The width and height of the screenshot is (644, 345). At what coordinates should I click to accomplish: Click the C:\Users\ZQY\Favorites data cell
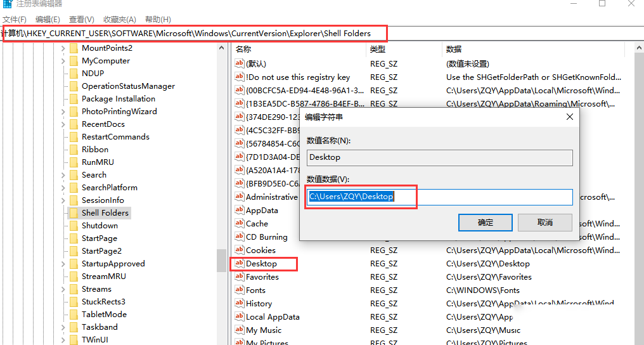click(x=489, y=277)
